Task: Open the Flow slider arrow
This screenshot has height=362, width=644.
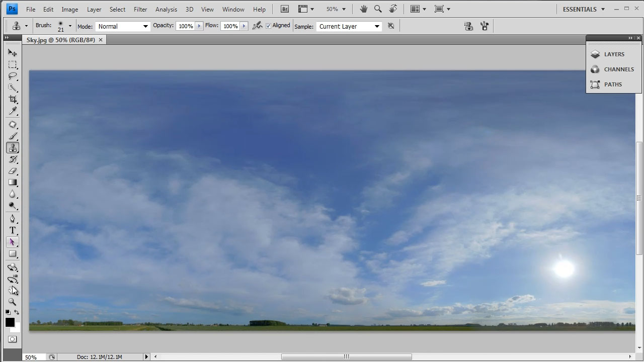Action: [244, 26]
